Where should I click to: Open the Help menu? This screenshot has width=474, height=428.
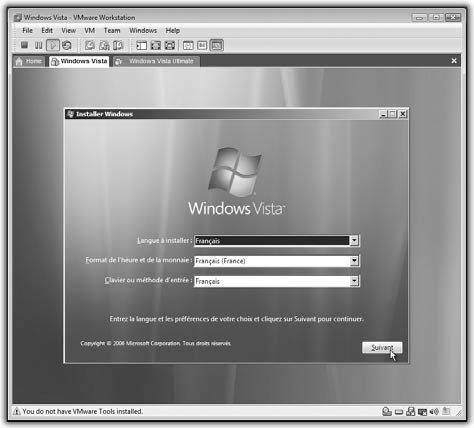(x=173, y=31)
